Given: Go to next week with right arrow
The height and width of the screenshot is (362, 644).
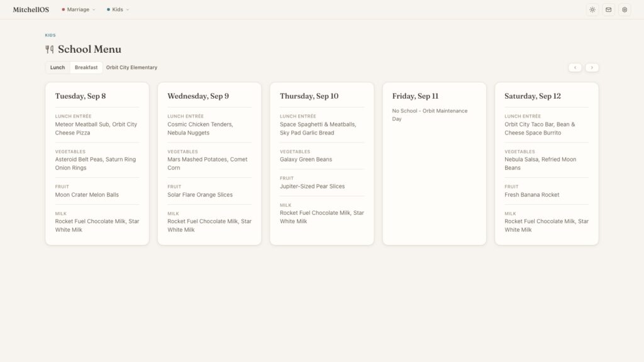Looking at the screenshot, I should coord(592,67).
